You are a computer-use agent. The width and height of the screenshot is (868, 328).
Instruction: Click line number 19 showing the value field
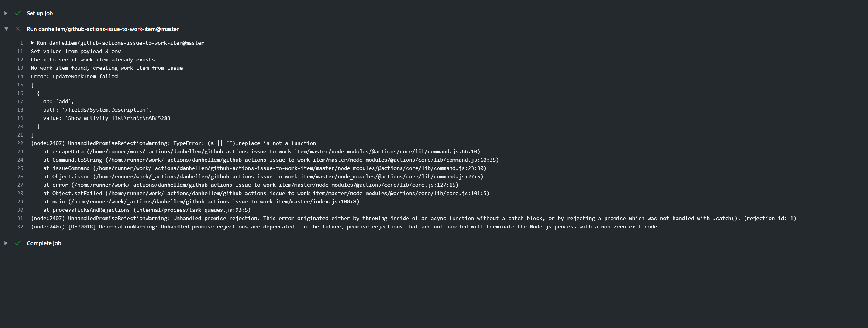coord(20,118)
